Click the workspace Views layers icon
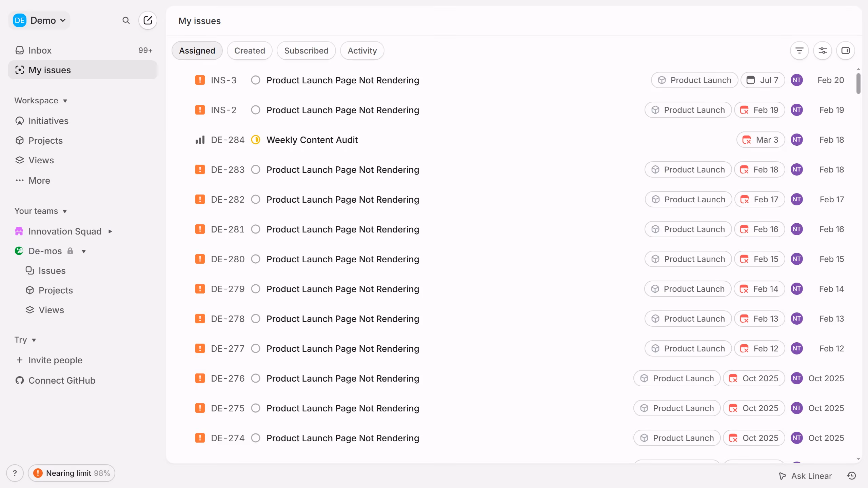 [x=20, y=160]
